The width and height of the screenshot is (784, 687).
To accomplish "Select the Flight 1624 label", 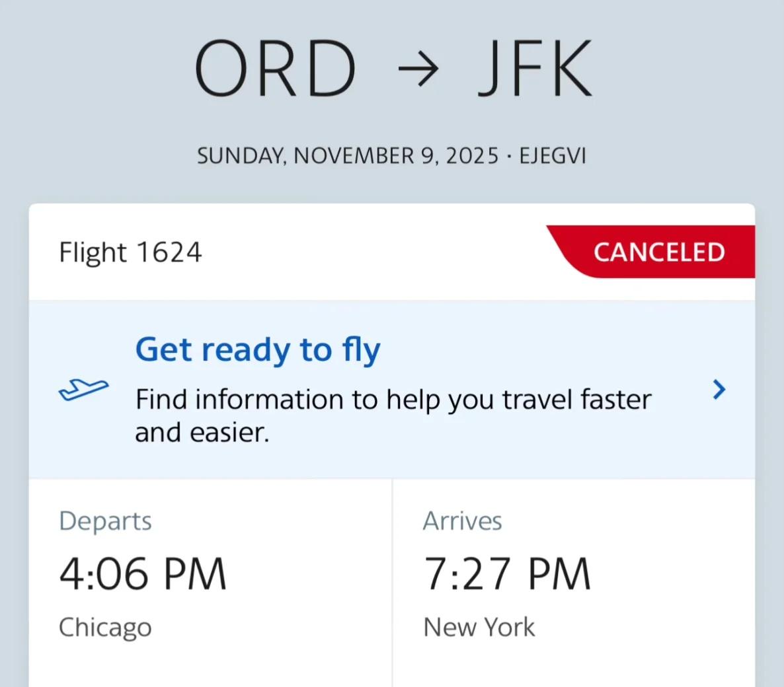I will [130, 252].
